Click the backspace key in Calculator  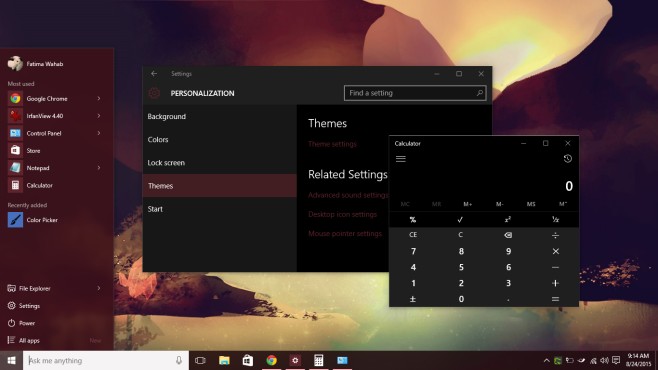tap(508, 235)
